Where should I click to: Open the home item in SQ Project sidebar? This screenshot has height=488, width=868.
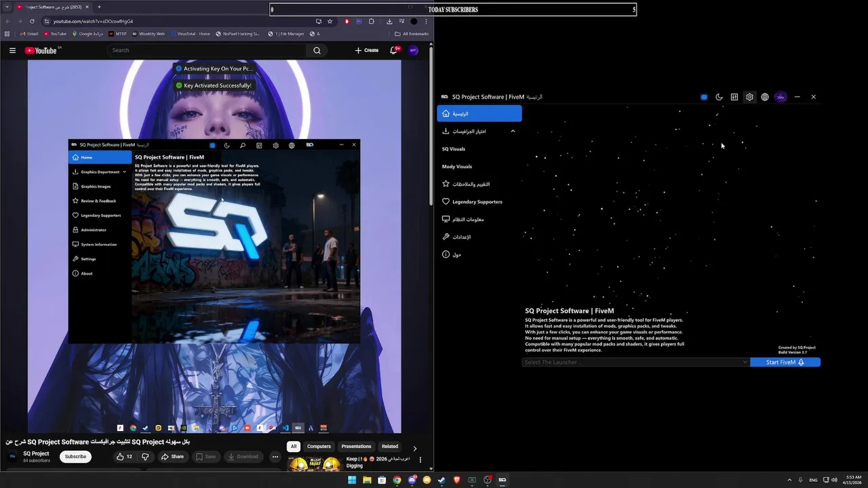(479, 114)
